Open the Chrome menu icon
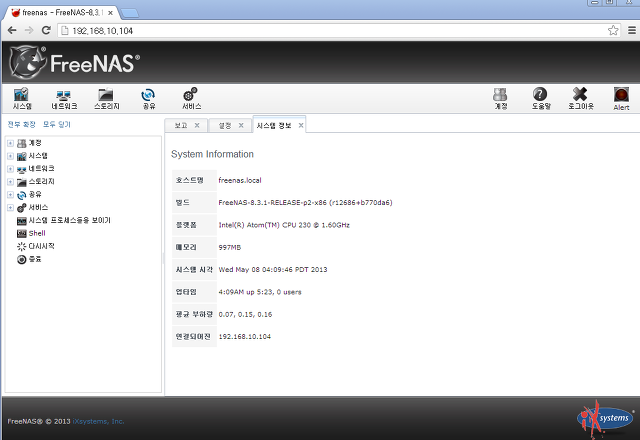Image resolution: width=640 pixels, height=440 pixels. pyautogui.click(x=631, y=31)
